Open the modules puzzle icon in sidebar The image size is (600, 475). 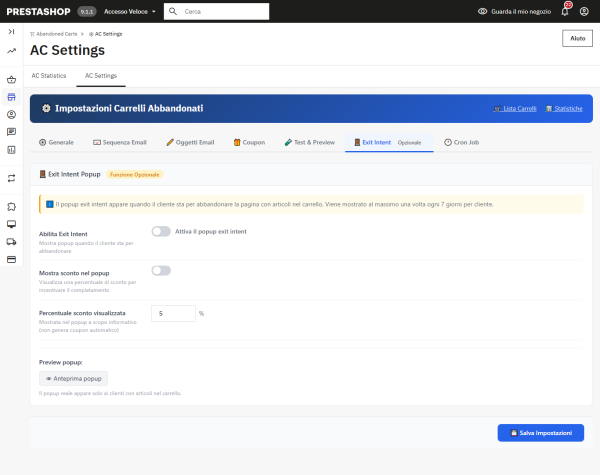point(11,207)
